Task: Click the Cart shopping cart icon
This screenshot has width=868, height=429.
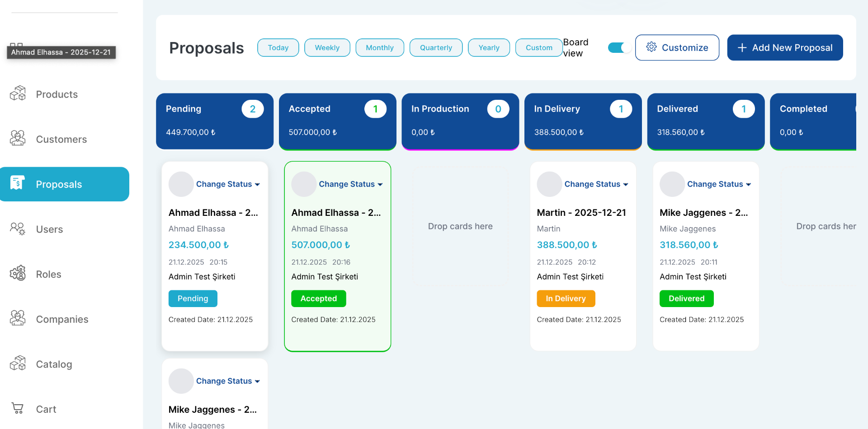Action: point(18,409)
